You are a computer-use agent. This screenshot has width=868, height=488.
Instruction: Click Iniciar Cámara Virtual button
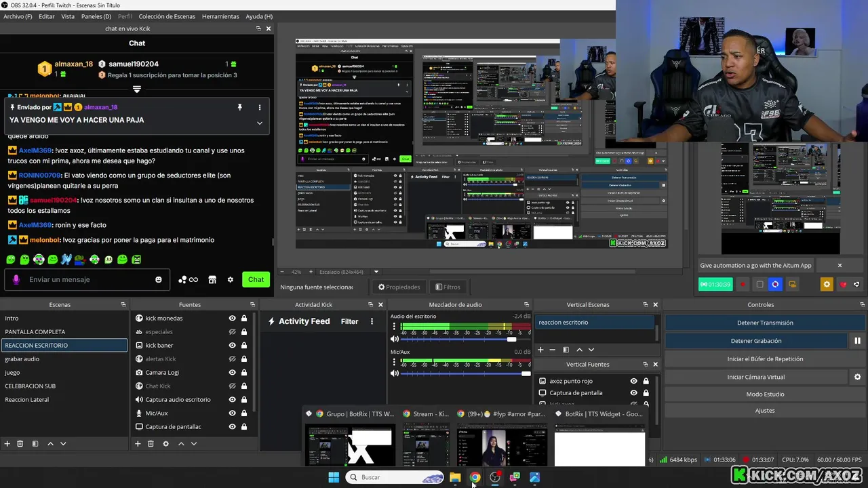click(756, 377)
